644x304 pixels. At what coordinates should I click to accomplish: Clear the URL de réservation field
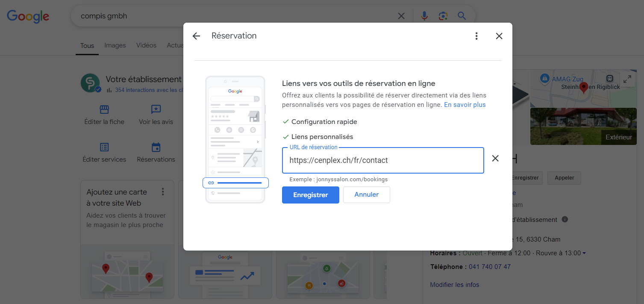[x=495, y=159]
